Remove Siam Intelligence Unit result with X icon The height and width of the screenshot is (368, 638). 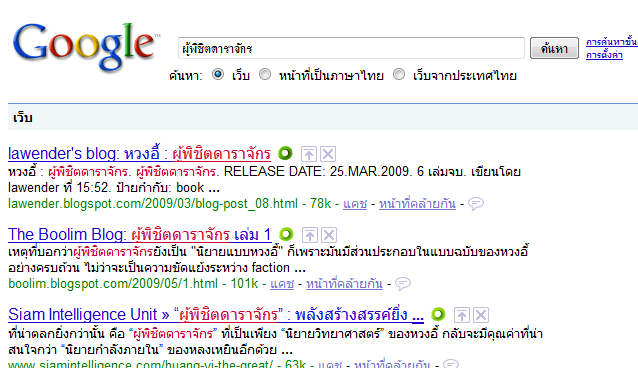(481, 315)
